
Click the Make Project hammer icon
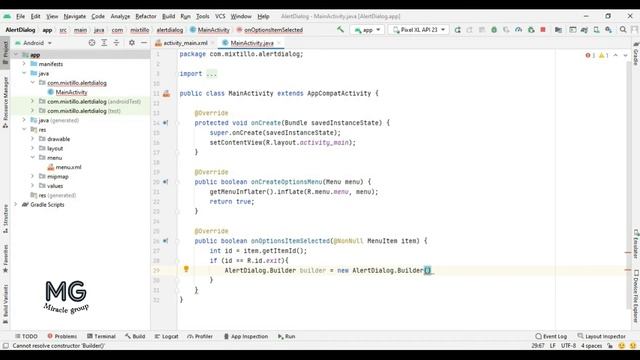(340, 29)
